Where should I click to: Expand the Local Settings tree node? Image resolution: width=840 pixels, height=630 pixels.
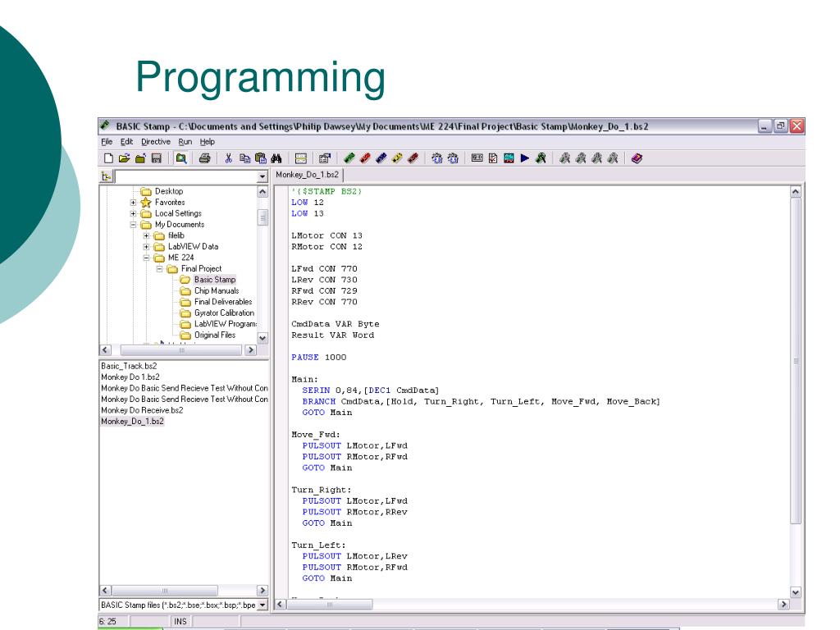coord(133,213)
